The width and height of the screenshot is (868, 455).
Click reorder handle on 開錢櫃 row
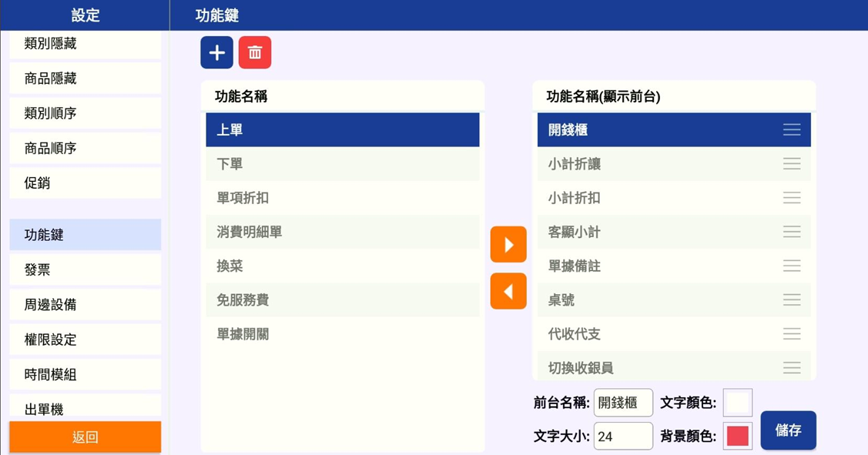pos(792,129)
